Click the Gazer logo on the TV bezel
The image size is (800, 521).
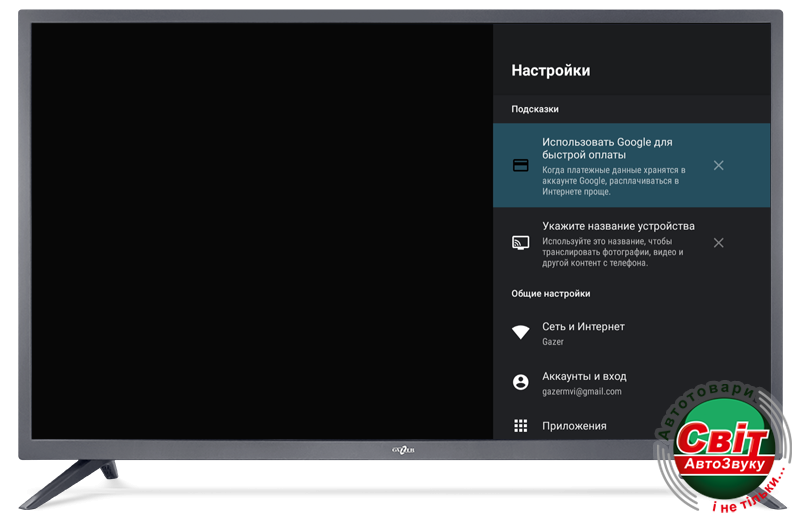[x=400, y=451]
